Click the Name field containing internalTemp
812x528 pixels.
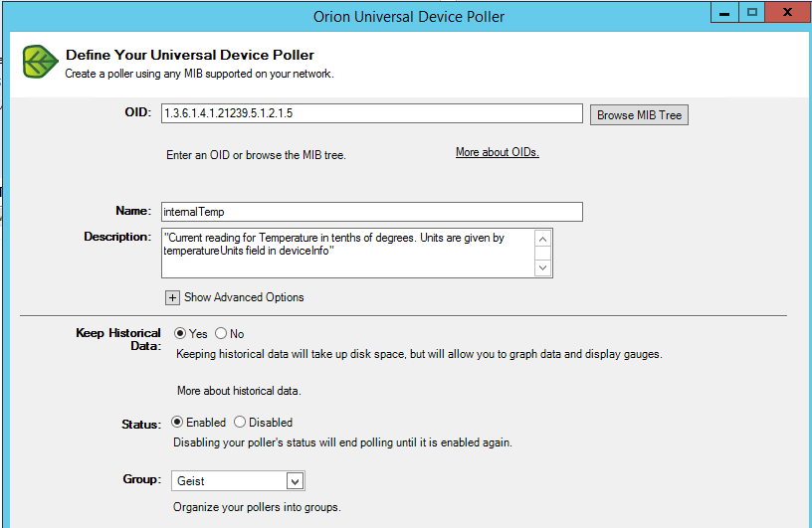pyautogui.click(x=372, y=212)
